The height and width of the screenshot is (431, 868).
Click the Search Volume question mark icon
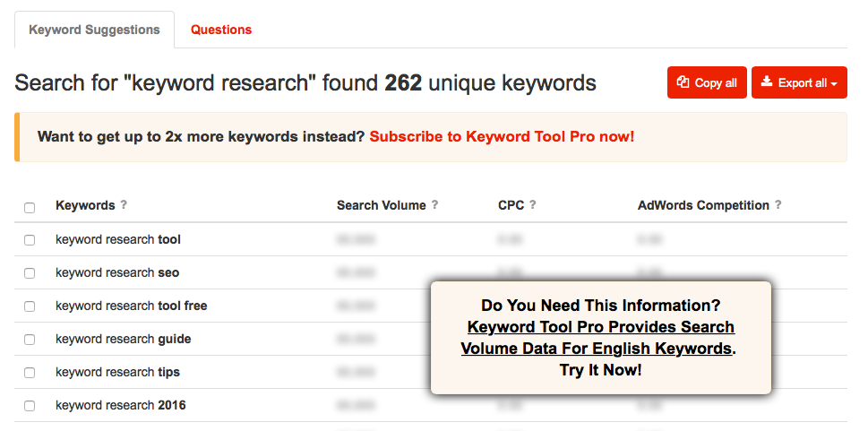pos(435,205)
